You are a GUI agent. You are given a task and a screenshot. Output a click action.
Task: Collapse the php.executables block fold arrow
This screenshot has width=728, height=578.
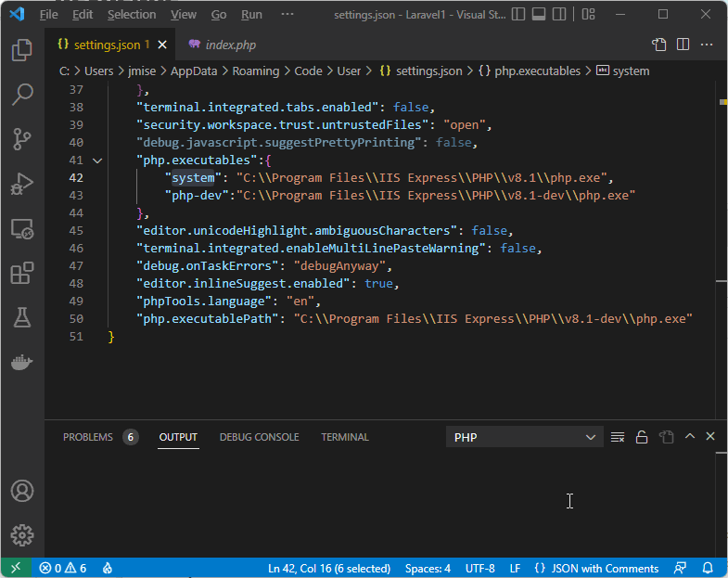(97, 161)
